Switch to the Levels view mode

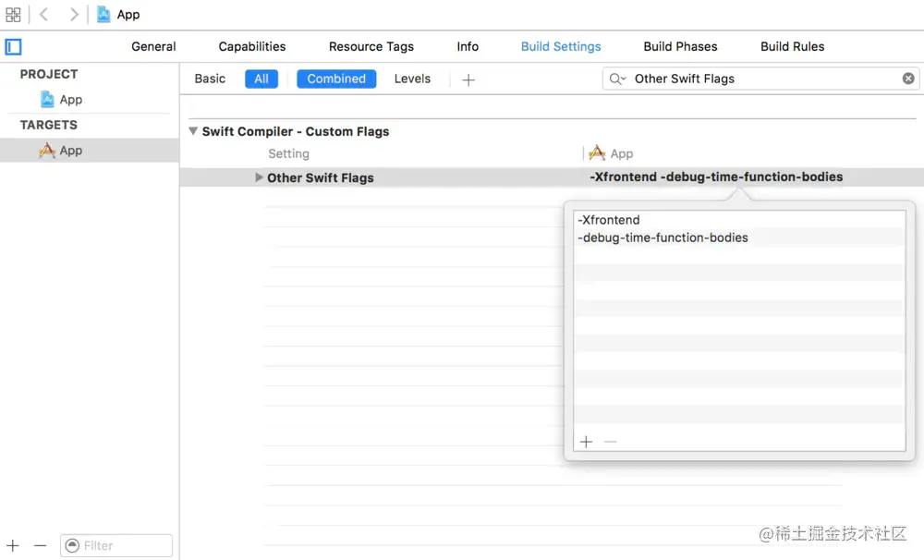(x=412, y=79)
